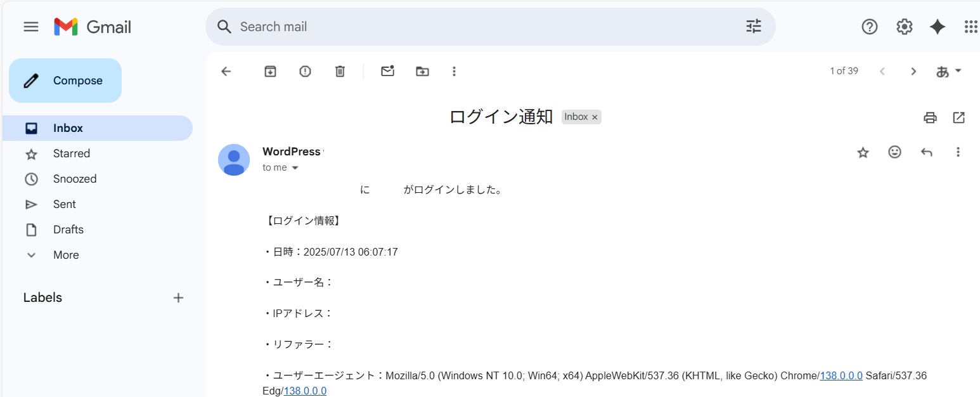Go to newer message arrow
Viewport: 980px width, 397px height.
point(882,71)
